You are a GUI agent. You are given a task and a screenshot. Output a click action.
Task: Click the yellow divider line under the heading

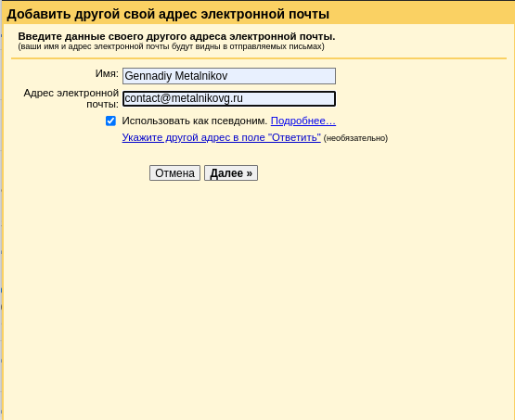pyautogui.click(x=259, y=58)
